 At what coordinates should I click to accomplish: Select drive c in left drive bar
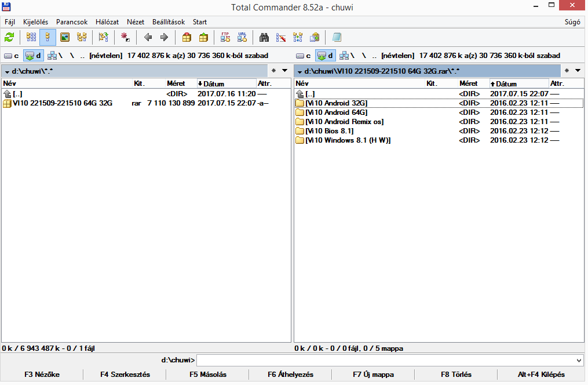(x=11, y=56)
